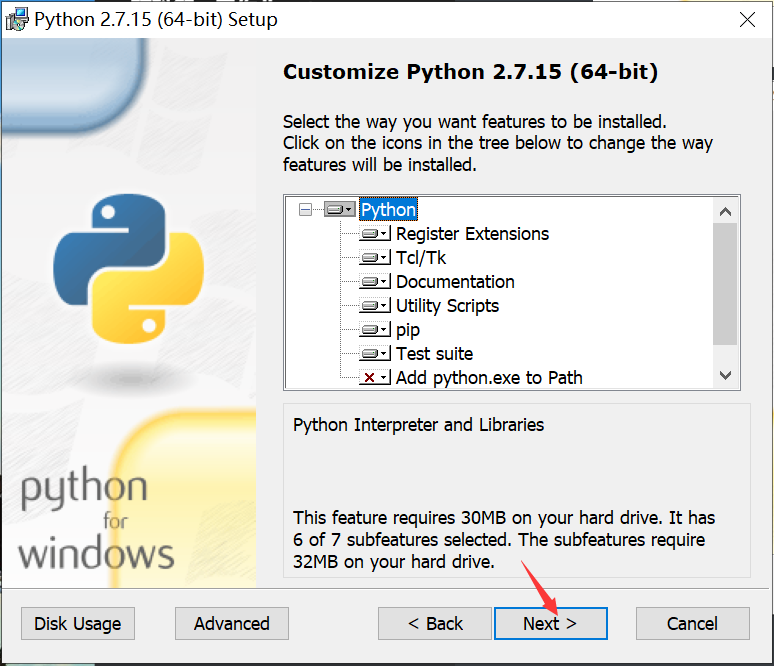Proceed with the Next button

(x=550, y=623)
